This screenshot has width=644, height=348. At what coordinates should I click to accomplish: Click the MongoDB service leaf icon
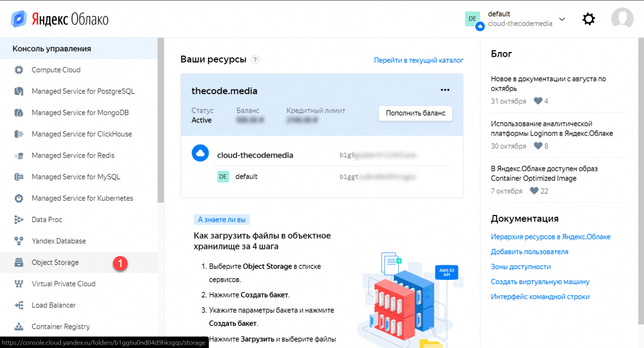[x=19, y=113]
